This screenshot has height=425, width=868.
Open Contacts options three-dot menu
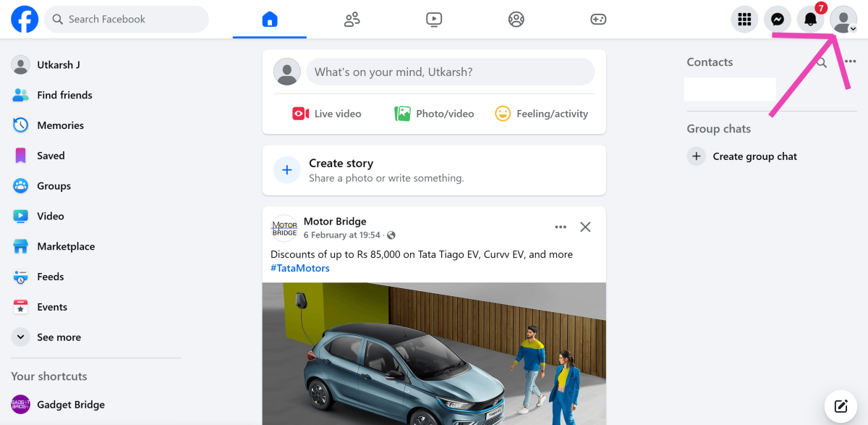tap(851, 62)
